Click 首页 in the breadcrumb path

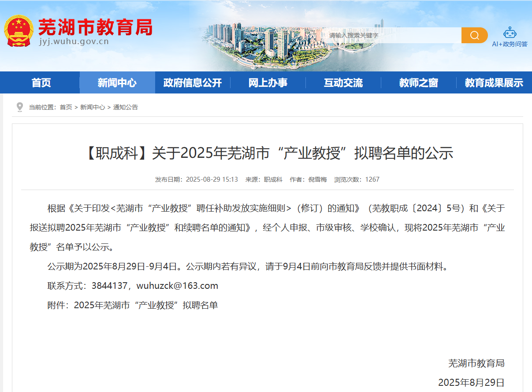click(66, 107)
